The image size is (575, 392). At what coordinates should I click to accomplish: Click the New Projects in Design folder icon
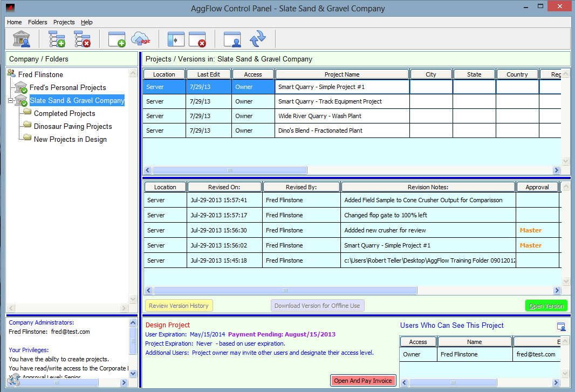pyautogui.click(x=28, y=137)
